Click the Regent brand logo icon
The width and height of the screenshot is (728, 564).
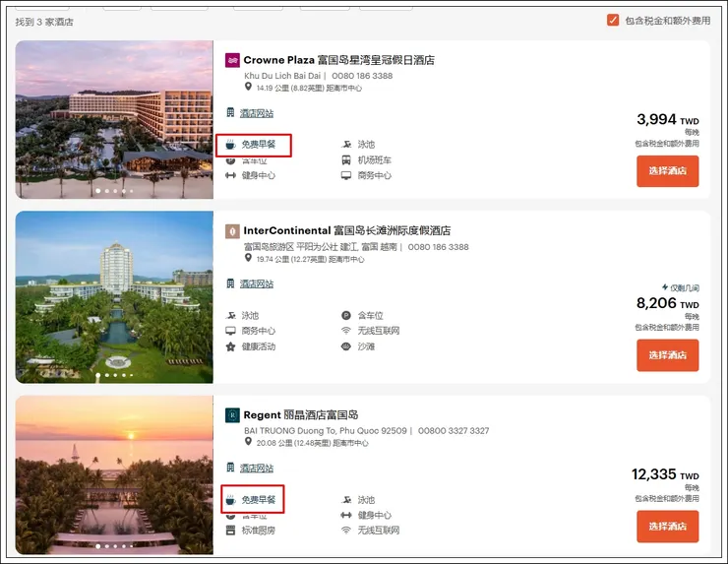click(232, 414)
